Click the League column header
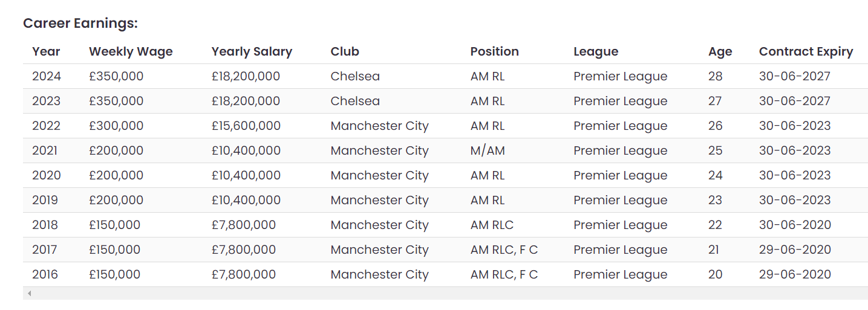 click(x=596, y=52)
